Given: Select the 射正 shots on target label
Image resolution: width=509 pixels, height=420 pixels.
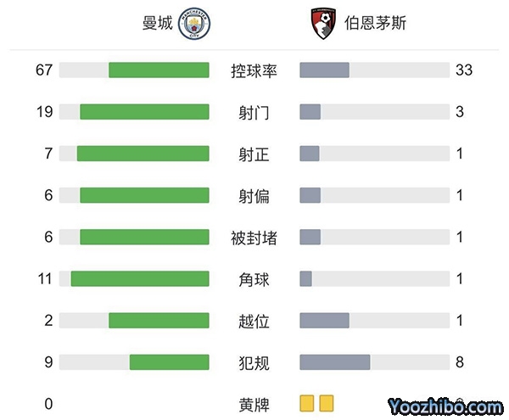Looking at the screenshot, I should 254,154.
